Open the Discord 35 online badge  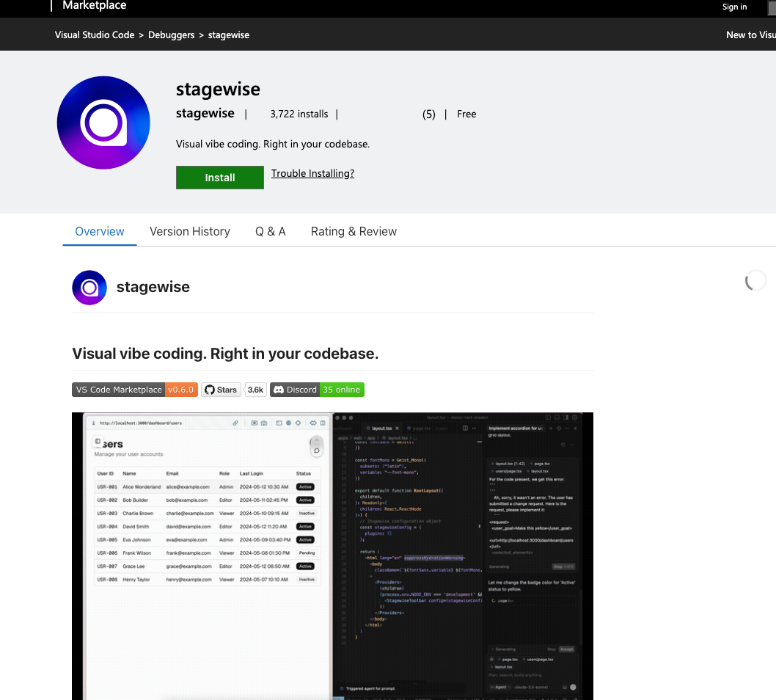coord(318,390)
